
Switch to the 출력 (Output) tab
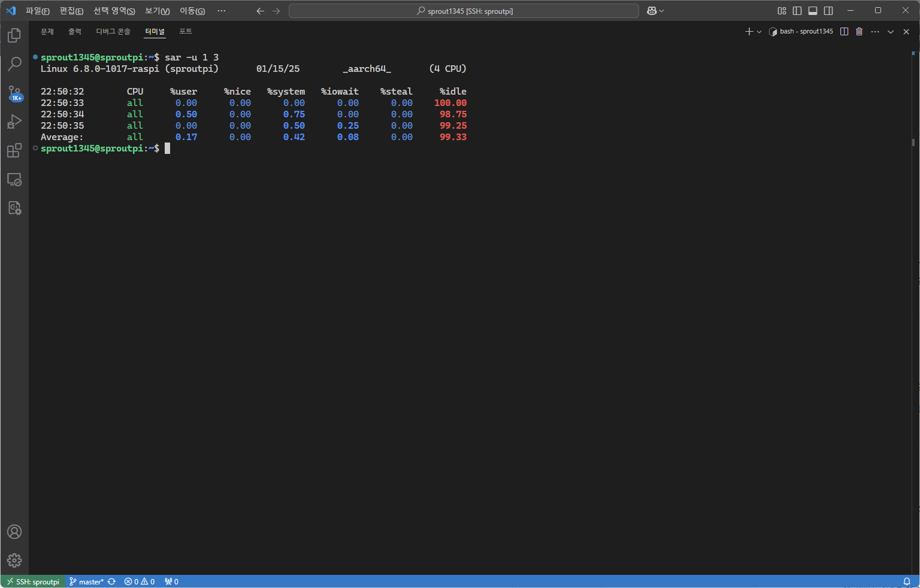click(x=75, y=32)
